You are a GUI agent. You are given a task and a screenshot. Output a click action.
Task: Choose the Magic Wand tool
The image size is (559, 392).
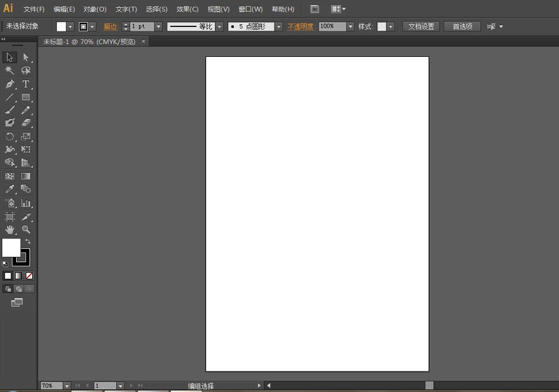coord(9,71)
